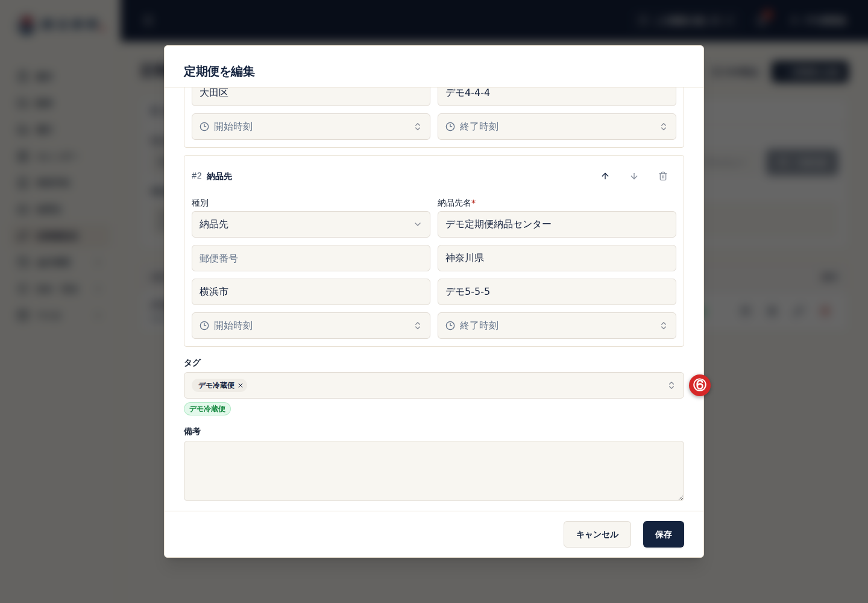Click the 定期便を編集 dialog title
This screenshot has width=868, height=603.
[x=219, y=71]
